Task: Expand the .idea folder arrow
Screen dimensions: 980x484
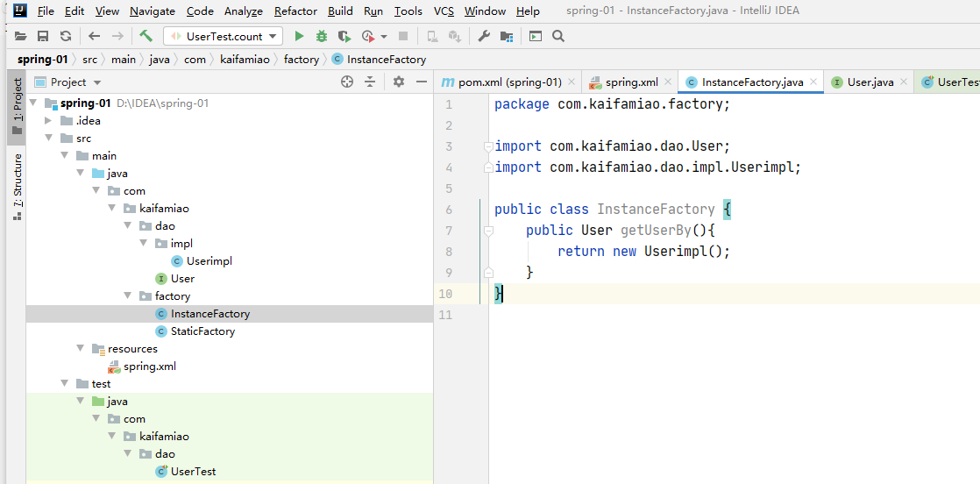Action: (x=48, y=121)
